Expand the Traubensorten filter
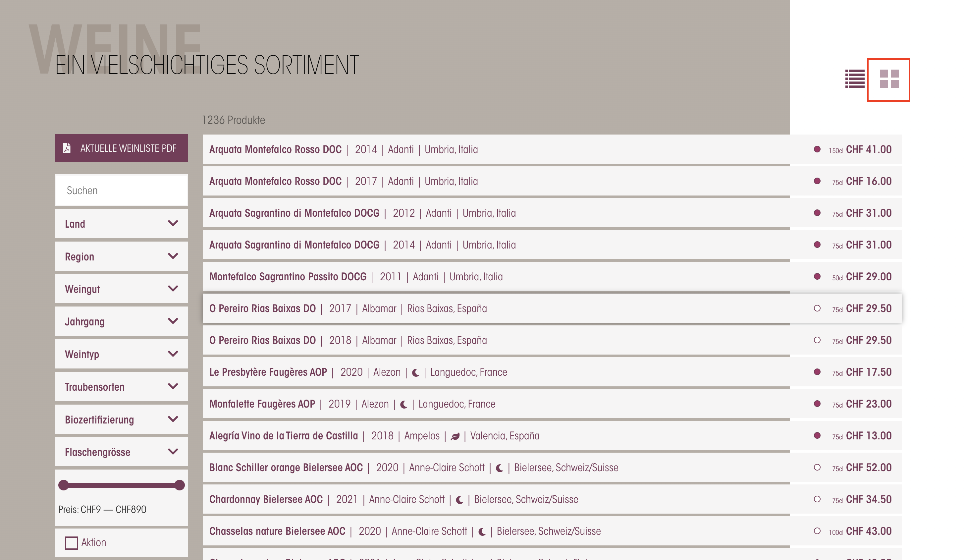 coord(122,387)
